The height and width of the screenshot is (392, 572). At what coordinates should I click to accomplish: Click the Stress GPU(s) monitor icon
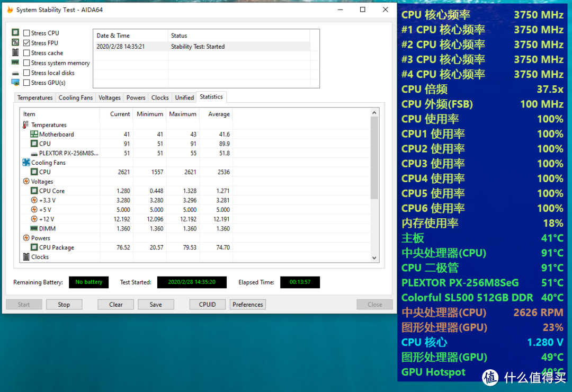15,83
